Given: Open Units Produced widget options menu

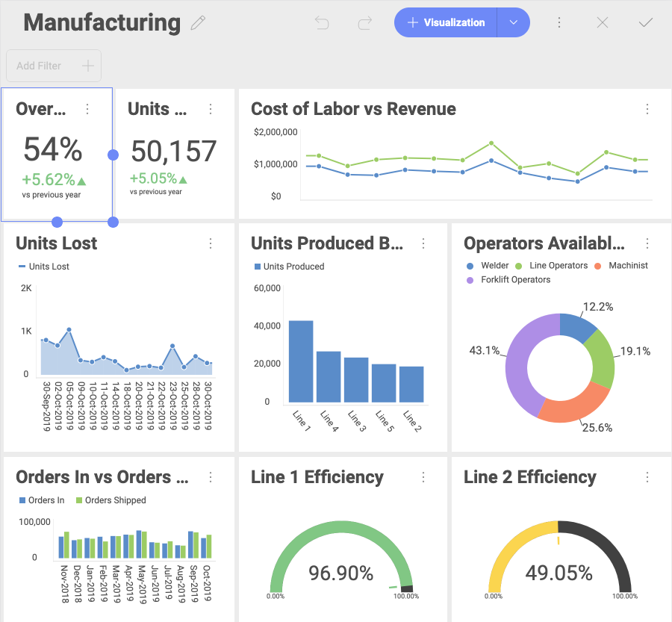Looking at the screenshot, I should point(423,243).
